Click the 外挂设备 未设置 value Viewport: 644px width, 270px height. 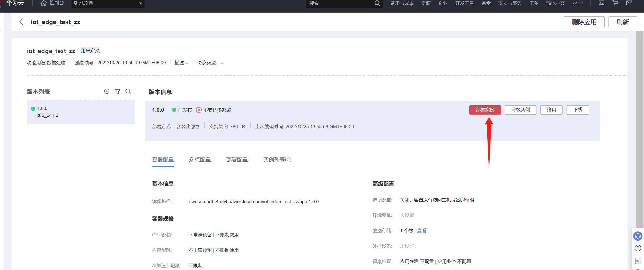[407, 246]
